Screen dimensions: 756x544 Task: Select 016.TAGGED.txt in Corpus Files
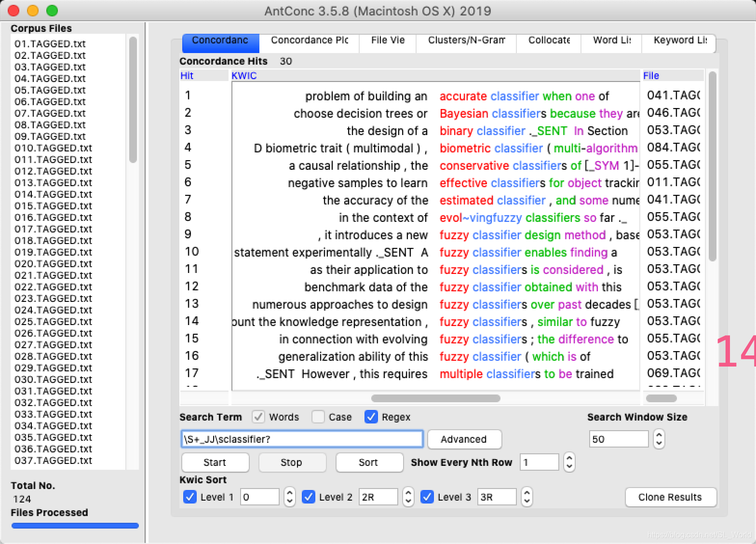[53, 217]
